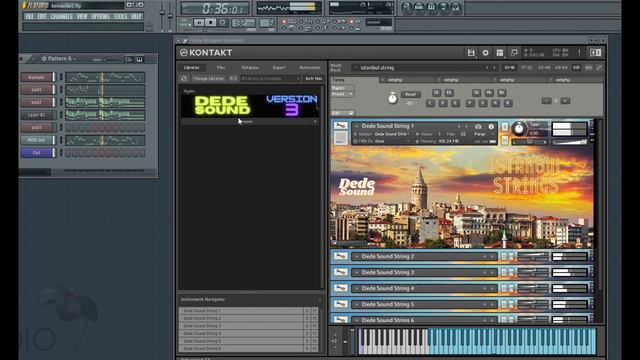Open wrench edit icon of Dede Sound String 1

(x=340, y=126)
